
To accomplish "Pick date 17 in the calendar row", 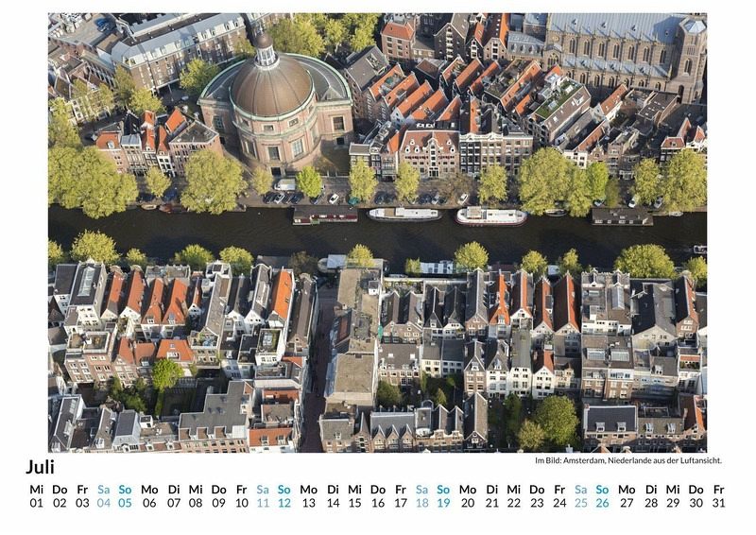I will tap(401, 503).
